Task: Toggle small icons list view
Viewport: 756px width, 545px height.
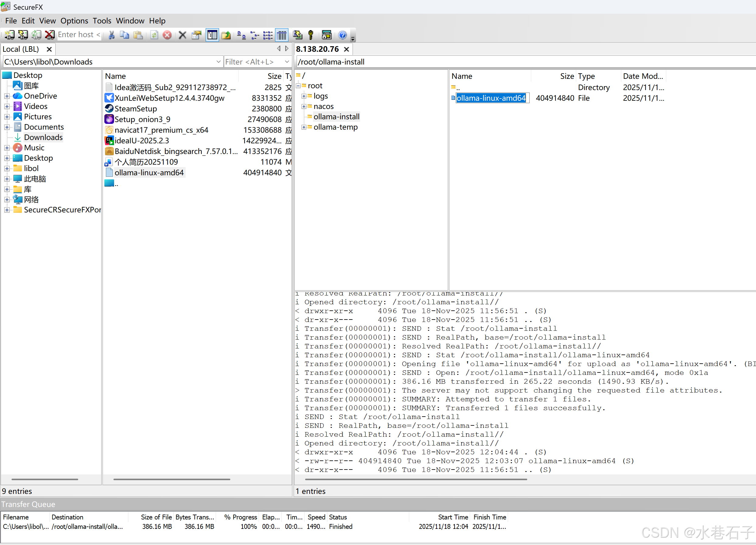Action: (254, 35)
